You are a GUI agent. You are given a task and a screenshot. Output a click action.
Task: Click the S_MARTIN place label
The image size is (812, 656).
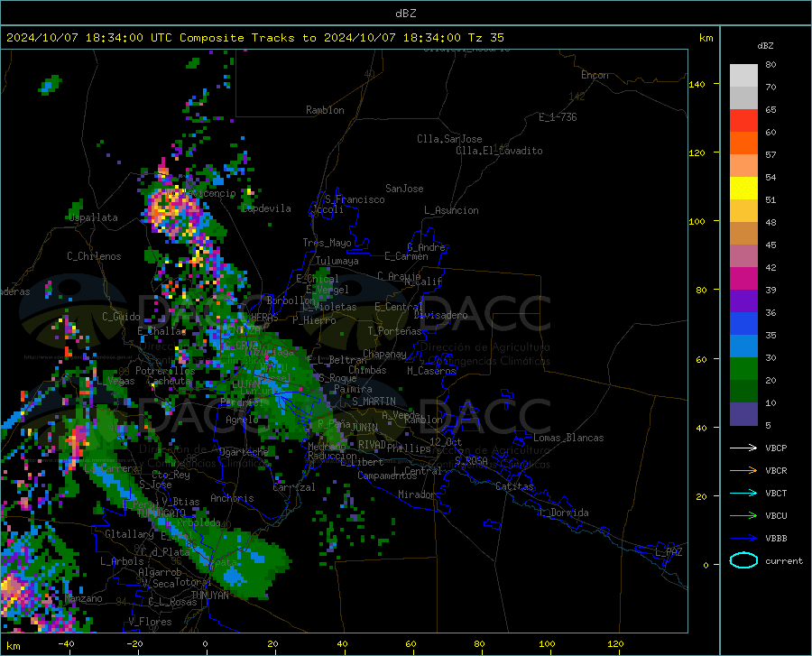(x=374, y=402)
